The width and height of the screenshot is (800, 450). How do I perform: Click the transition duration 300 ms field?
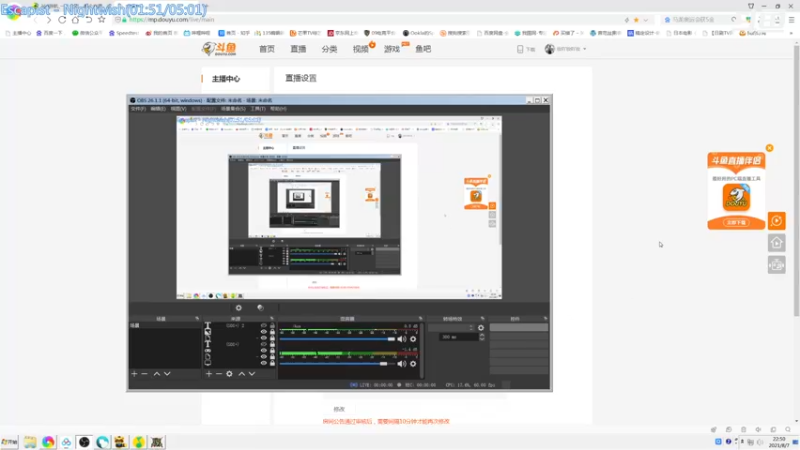click(x=457, y=337)
